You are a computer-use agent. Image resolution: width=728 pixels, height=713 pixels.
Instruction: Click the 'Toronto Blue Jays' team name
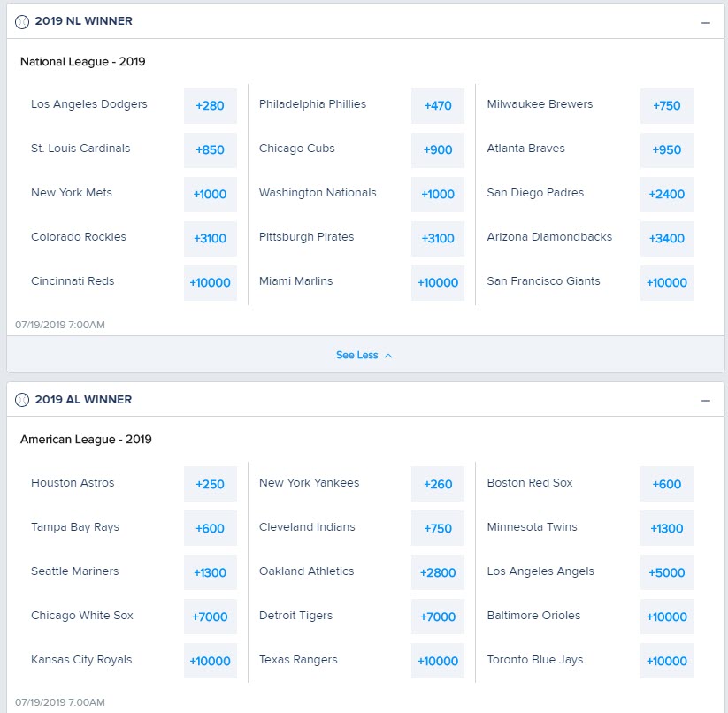(535, 660)
